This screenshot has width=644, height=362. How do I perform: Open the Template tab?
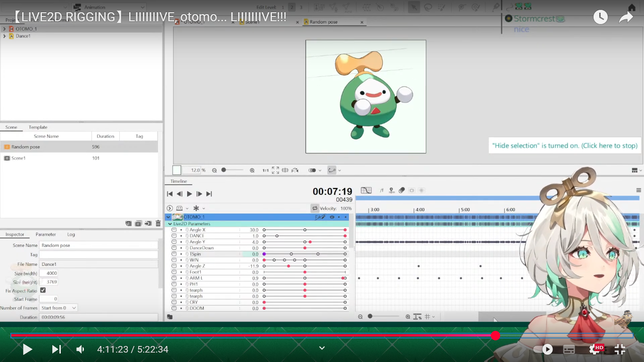38,127
